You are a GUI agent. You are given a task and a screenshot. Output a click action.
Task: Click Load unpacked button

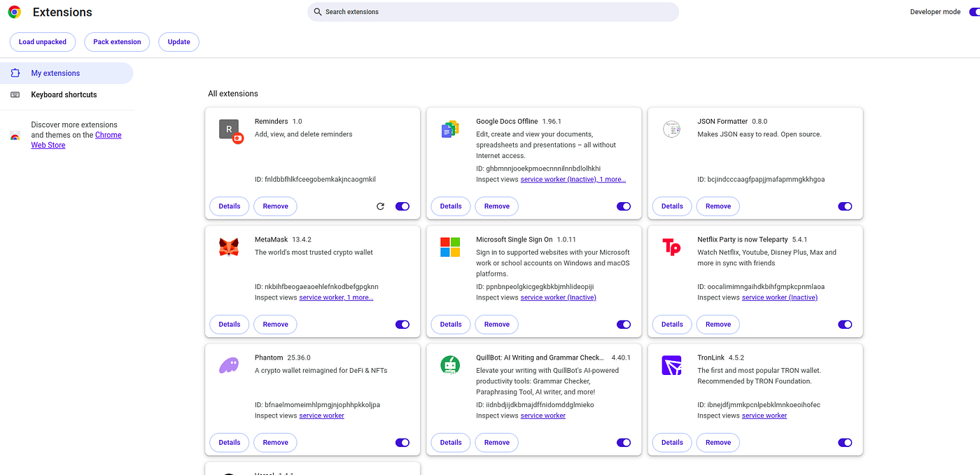pos(43,42)
